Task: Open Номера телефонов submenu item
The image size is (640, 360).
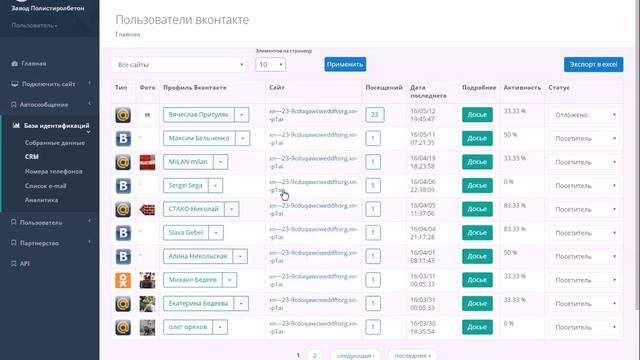Action: (53, 171)
